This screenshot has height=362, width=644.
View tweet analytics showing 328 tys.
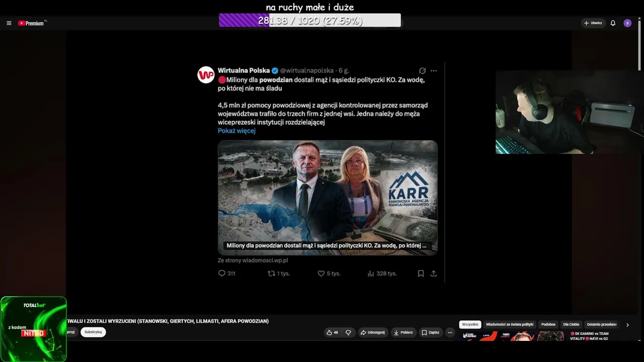click(382, 274)
